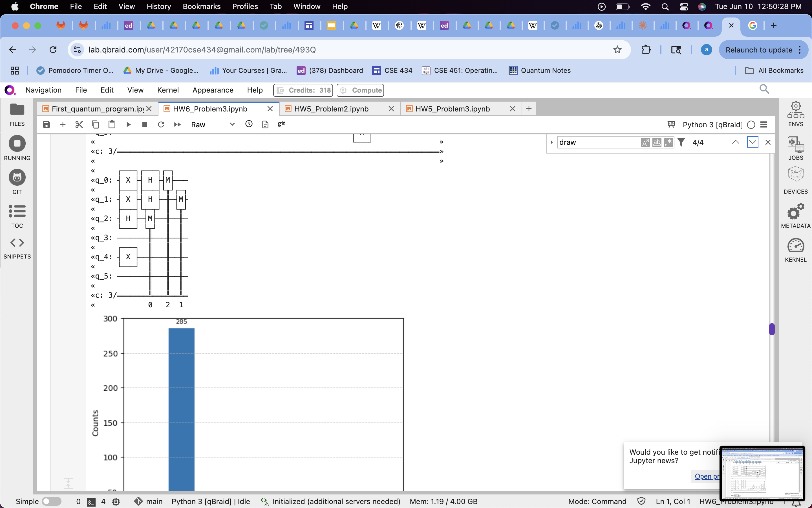The image size is (812, 508).
Task: Open the RUNNING kernels panel
Action: pos(17,148)
